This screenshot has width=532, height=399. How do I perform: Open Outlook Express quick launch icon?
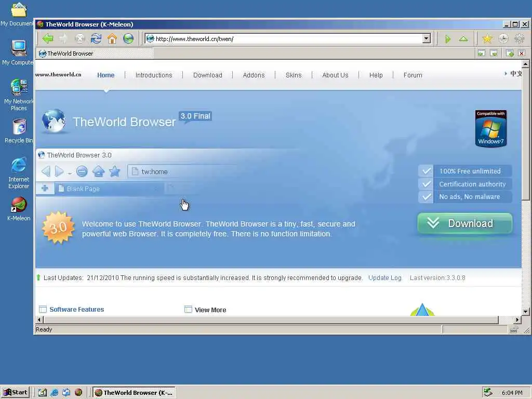66,392
